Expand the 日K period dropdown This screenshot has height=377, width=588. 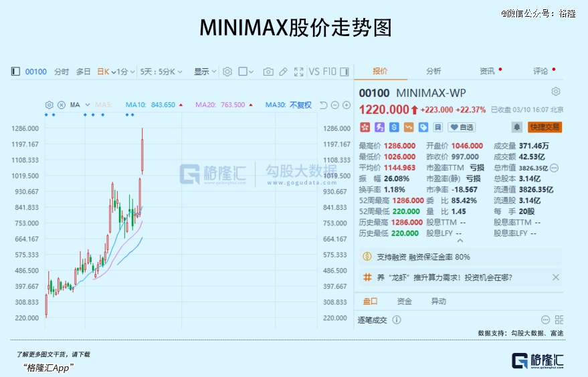[106, 72]
